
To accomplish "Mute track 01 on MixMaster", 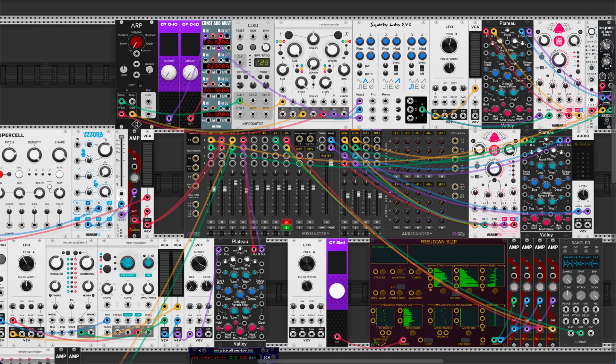I will (211, 222).
